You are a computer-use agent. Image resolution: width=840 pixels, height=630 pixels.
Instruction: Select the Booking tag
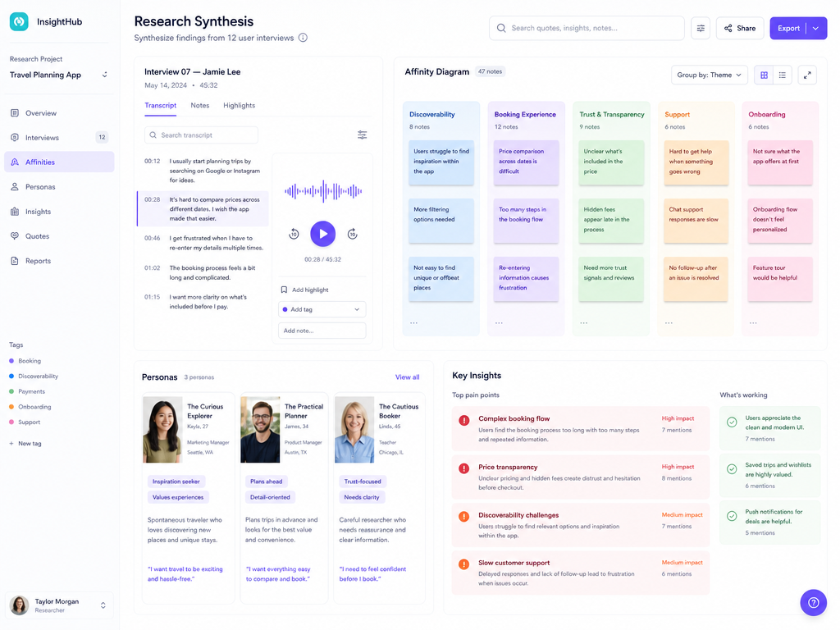(25, 361)
